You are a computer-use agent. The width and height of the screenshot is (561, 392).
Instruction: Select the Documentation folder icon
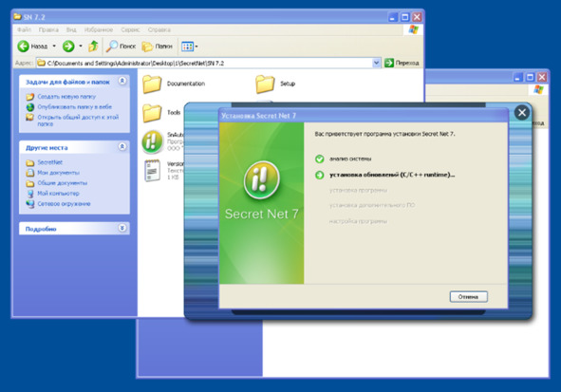point(152,84)
